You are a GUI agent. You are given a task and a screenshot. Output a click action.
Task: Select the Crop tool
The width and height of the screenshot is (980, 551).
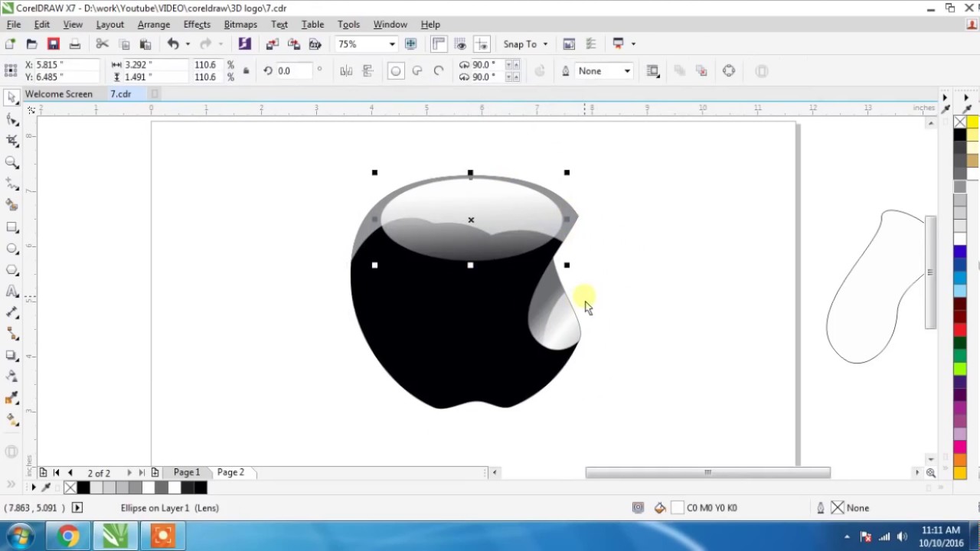pyautogui.click(x=11, y=141)
